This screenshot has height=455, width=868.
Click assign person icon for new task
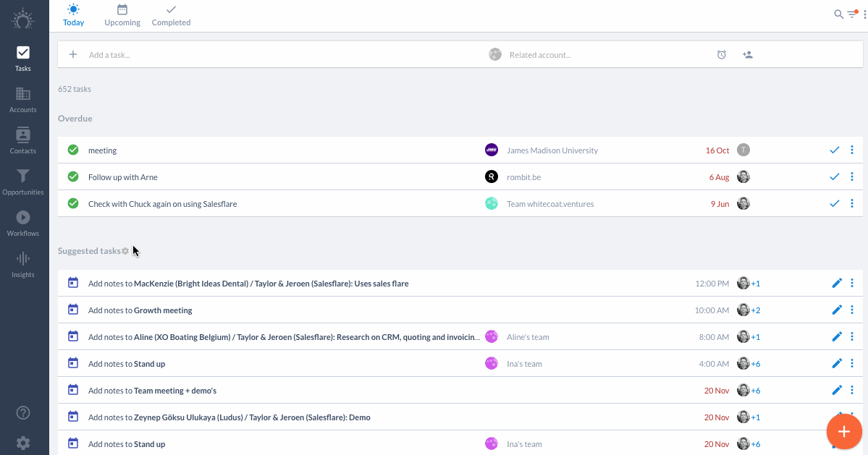[x=747, y=55]
